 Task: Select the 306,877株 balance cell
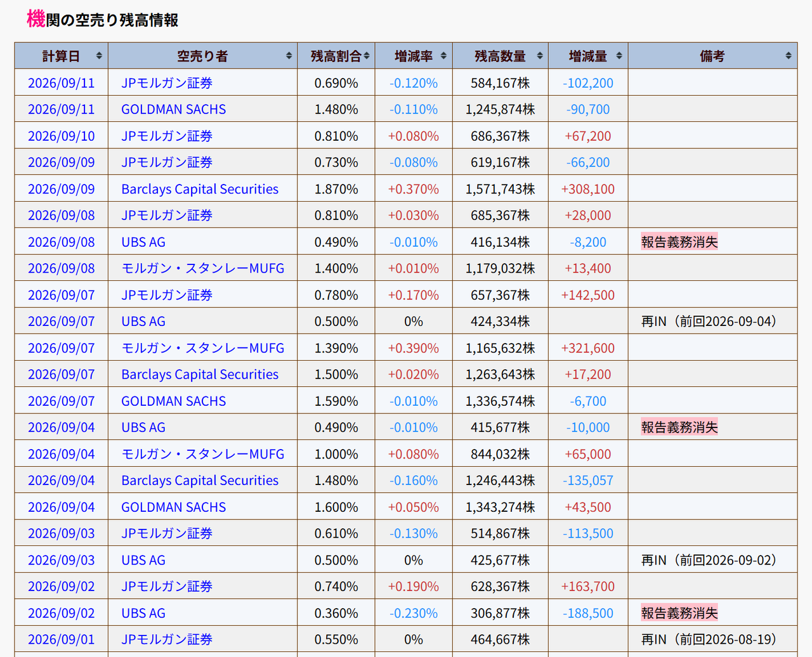pyautogui.click(x=501, y=613)
